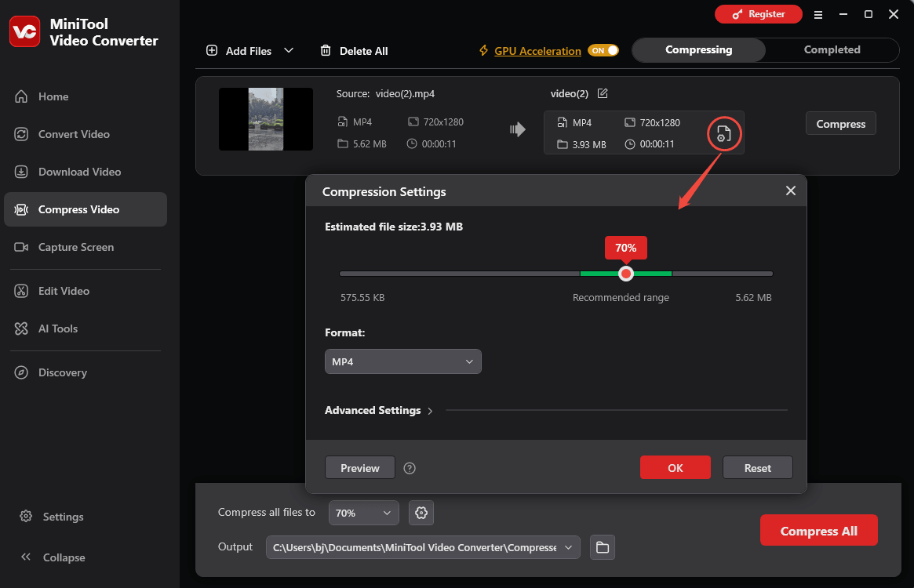Click the video(2).mp4 thumbnail

[x=266, y=119]
